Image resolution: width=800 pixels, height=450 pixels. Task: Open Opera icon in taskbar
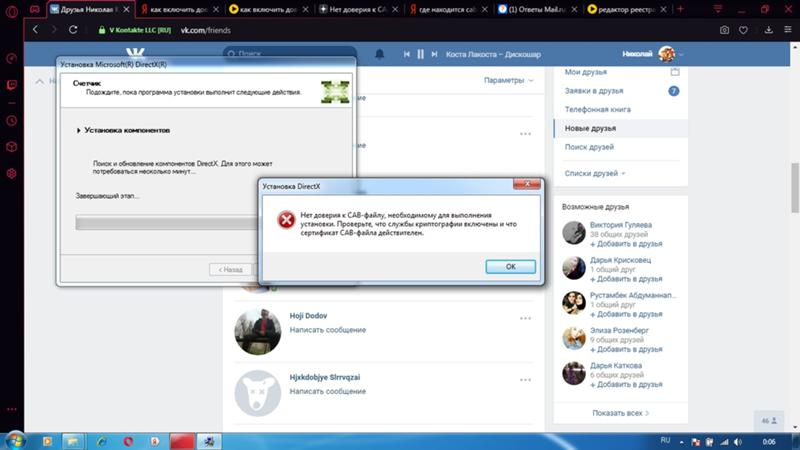pyautogui.click(x=128, y=441)
